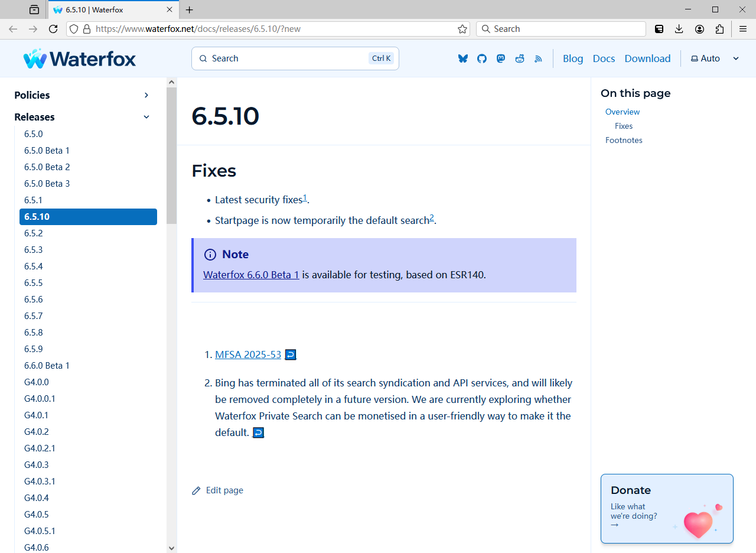
Task: Click the chevron next to Auto theme
Action: pos(736,58)
